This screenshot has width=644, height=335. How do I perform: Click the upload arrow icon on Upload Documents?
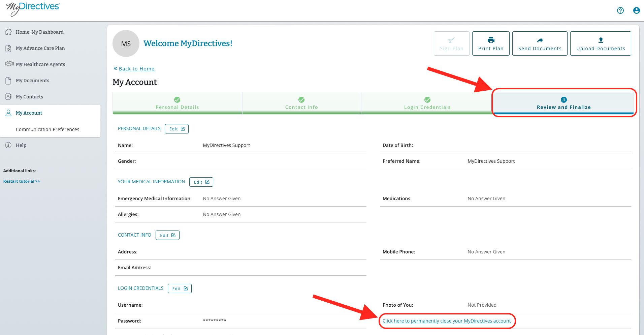pos(601,40)
